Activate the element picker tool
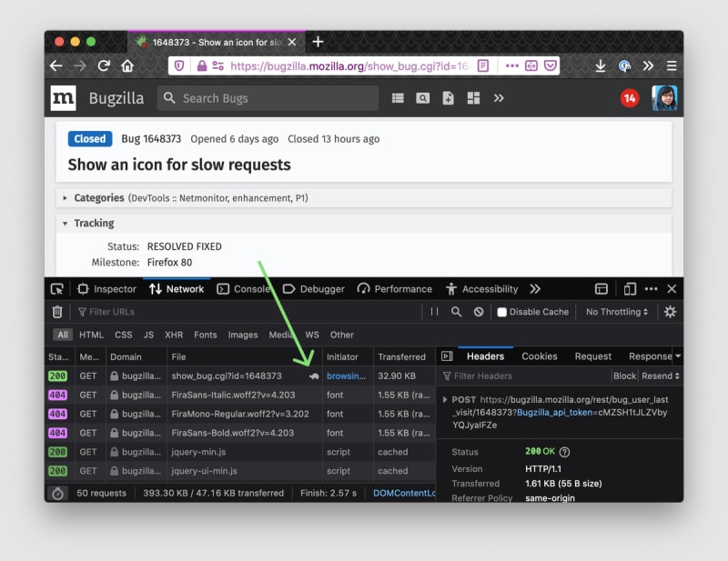Image resolution: width=728 pixels, height=561 pixels. point(57,289)
